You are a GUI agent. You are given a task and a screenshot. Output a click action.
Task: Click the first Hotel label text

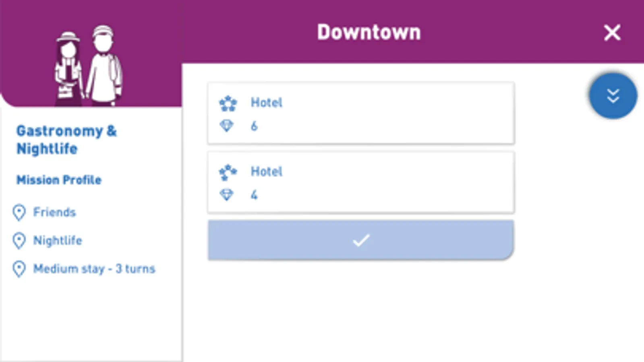click(x=267, y=103)
